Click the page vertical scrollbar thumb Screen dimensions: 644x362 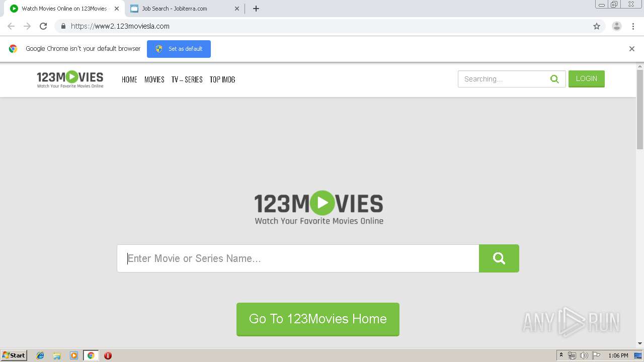[640, 109]
